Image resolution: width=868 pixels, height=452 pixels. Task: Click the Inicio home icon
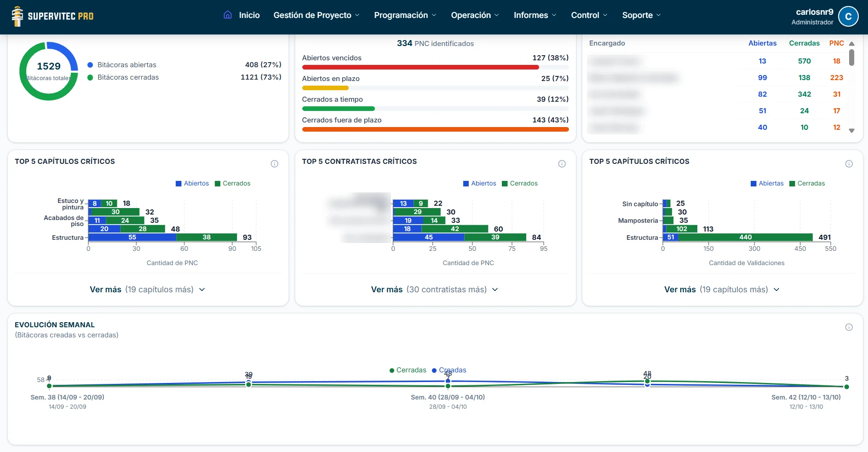(x=228, y=15)
